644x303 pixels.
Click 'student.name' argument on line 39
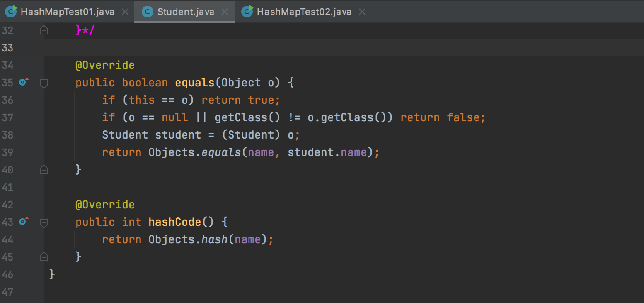327,152
